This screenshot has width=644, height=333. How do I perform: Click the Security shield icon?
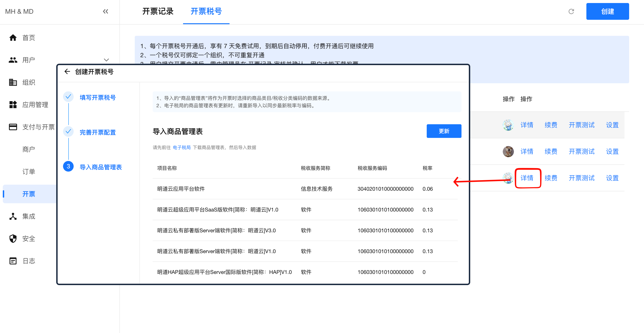tap(13, 239)
